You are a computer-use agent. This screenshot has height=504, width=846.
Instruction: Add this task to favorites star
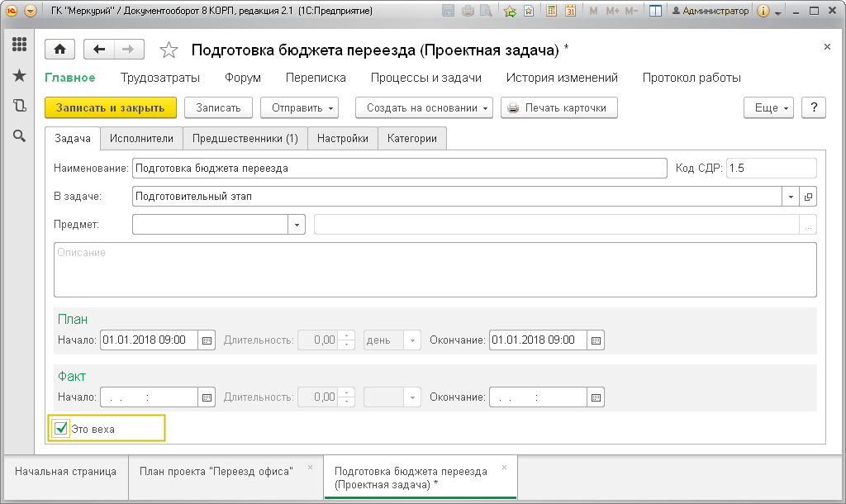(169, 50)
